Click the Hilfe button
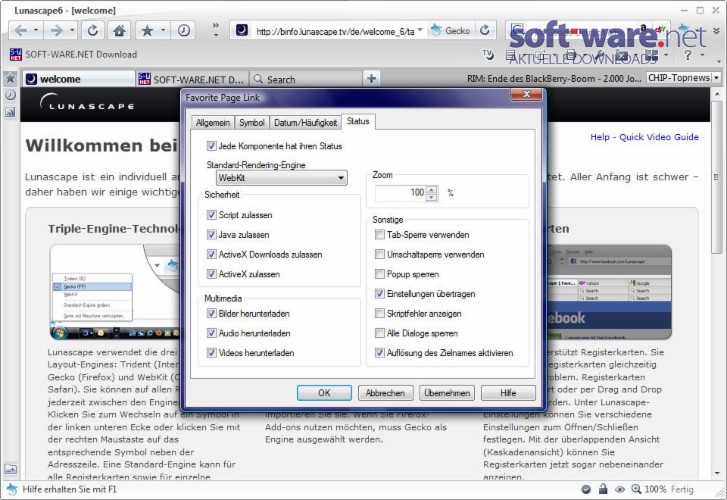The height and width of the screenshot is (500, 727). tap(508, 393)
